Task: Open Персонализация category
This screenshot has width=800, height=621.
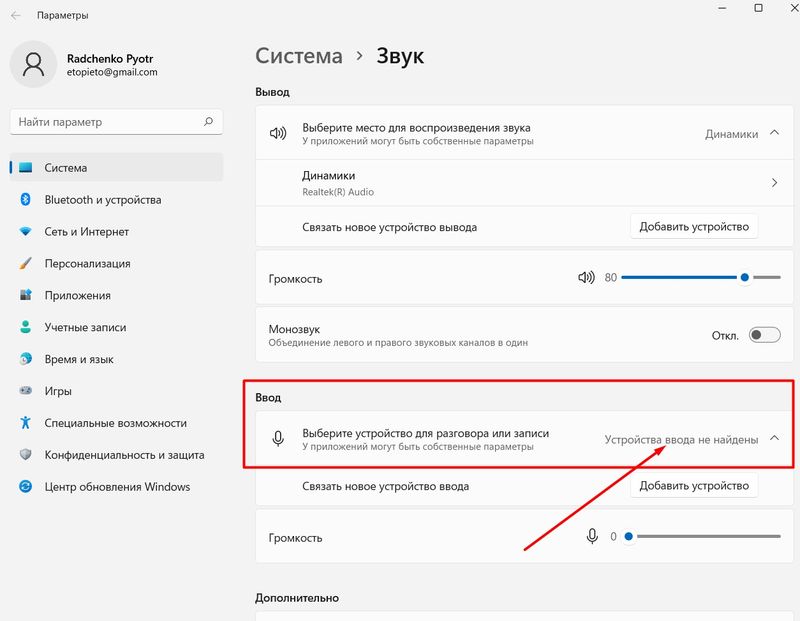Action: click(116, 263)
